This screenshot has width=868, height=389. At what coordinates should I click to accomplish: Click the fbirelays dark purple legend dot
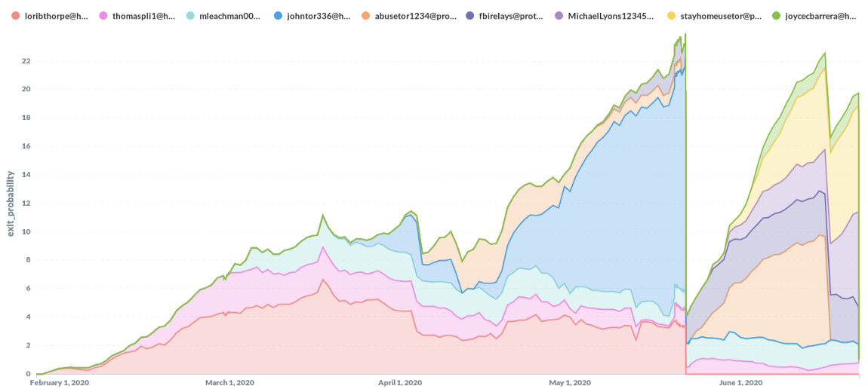(471, 15)
